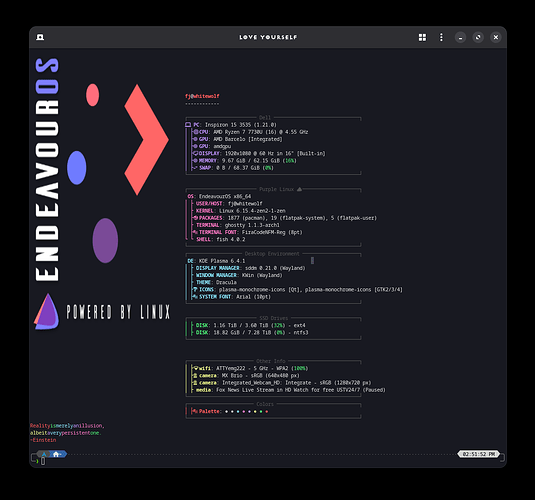Image resolution: width=535 pixels, height=500 pixels.
Task: Click the EndeavourOS pyramid logo beside Powered by Linux
Action: pyautogui.click(x=47, y=312)
